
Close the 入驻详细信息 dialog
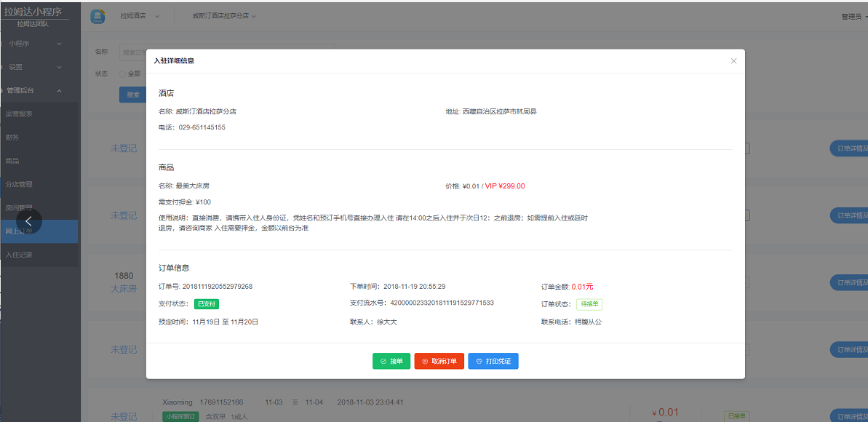(733, 61)
